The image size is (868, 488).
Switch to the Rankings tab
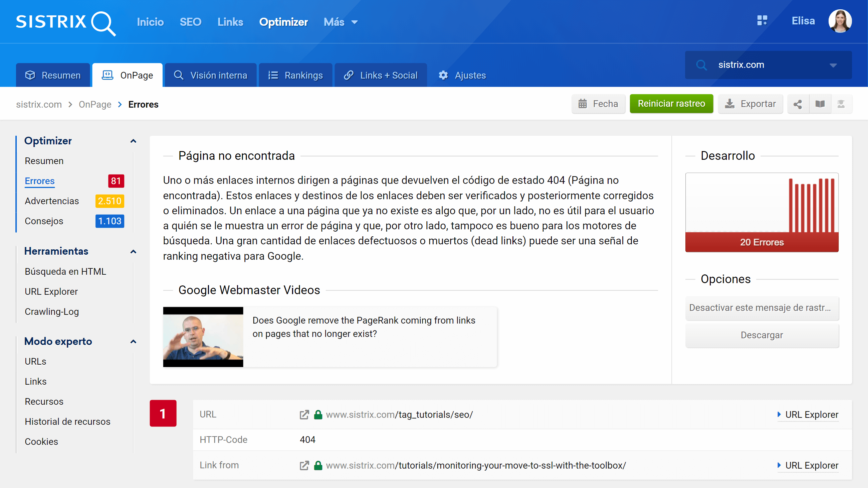pyautogui.click(x=295, y=75)
